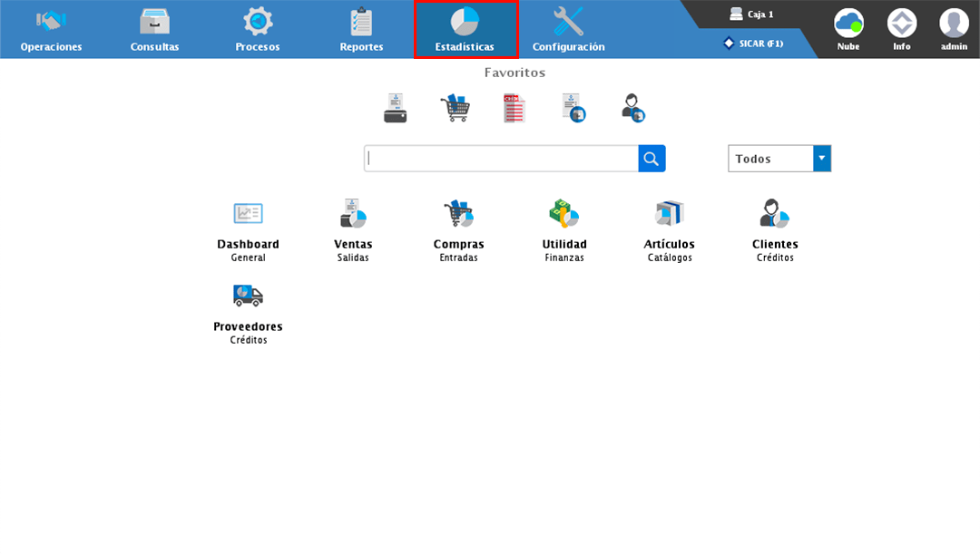The width and height of the screenshot is (980, 554).
Task: Go to the Consultas tab
Action: 154,30
